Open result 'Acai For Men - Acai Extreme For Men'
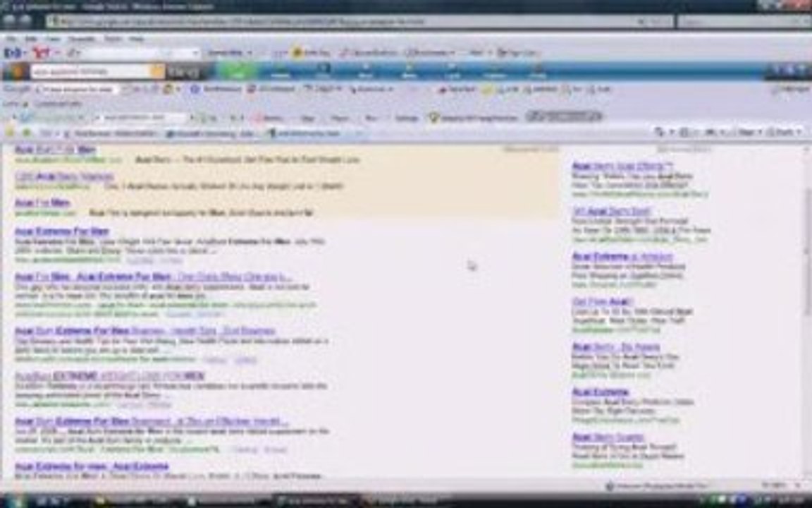Screen dimensions: 812x508 pos(153,277)
